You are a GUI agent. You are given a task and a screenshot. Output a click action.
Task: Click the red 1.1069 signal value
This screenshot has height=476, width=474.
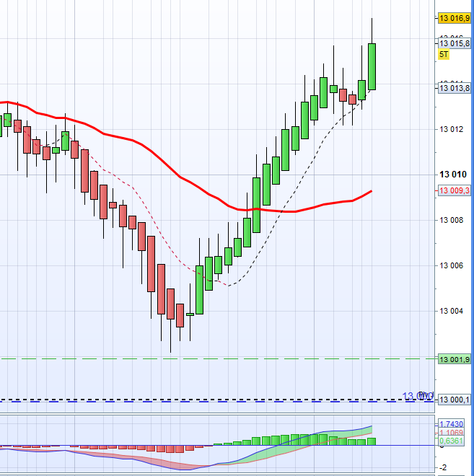451,432
